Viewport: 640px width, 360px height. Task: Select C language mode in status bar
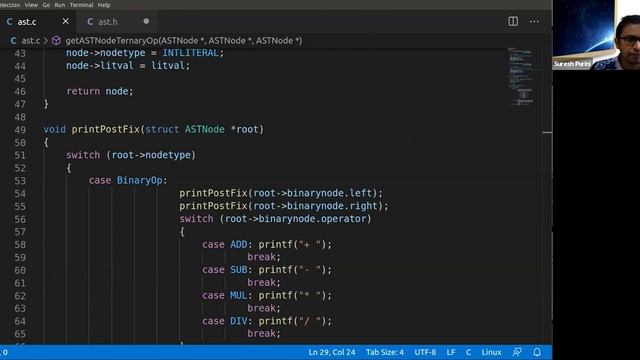[x=468, y=352]
